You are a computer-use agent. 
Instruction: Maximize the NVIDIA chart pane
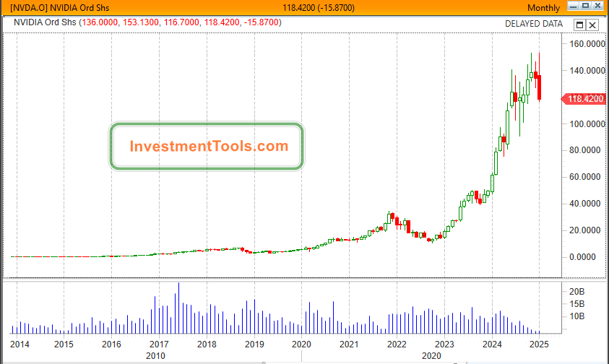coord(579,25)
